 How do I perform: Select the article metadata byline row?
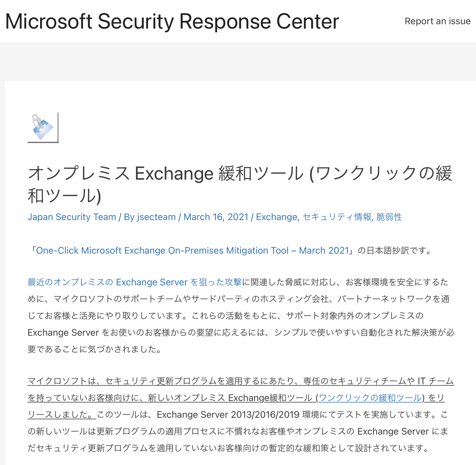click(x=215, y=217)
